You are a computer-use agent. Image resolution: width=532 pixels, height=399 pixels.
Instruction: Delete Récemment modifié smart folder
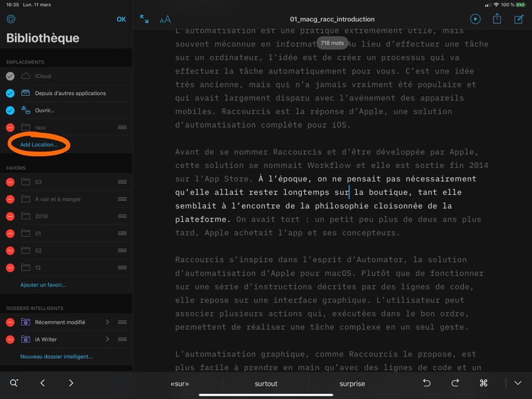point(10,322)
